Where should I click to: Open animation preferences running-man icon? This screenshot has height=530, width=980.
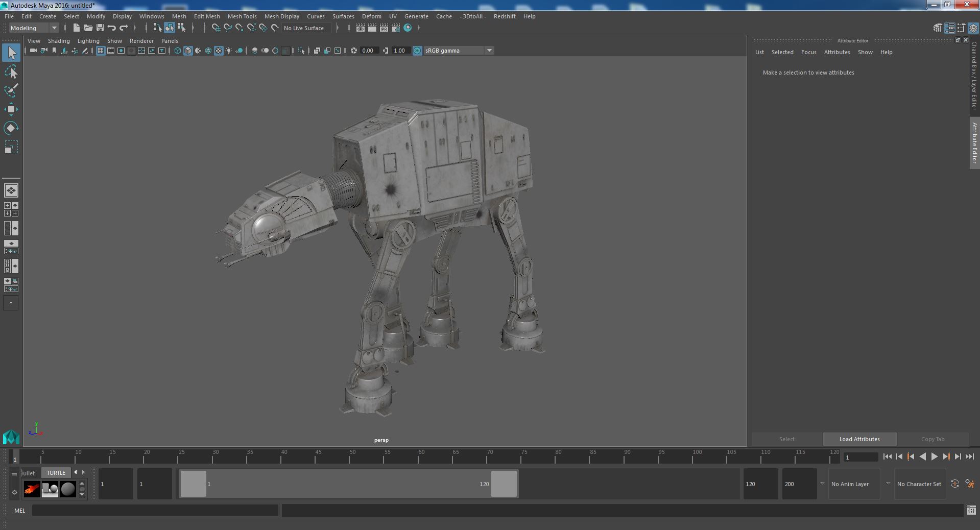(970, 484)
